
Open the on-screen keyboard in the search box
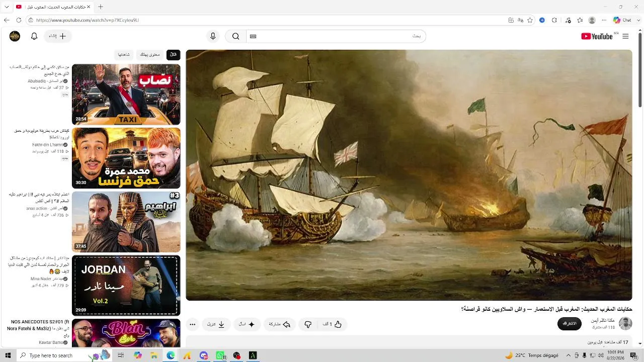(253, 36)
